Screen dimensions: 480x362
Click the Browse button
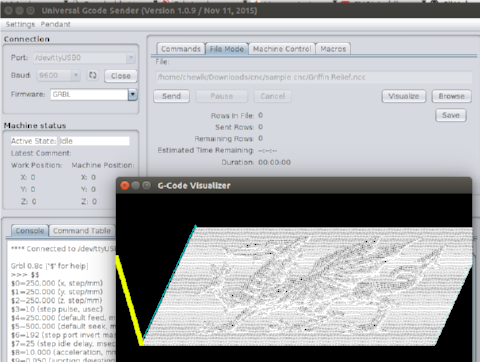tap(452, 96)
